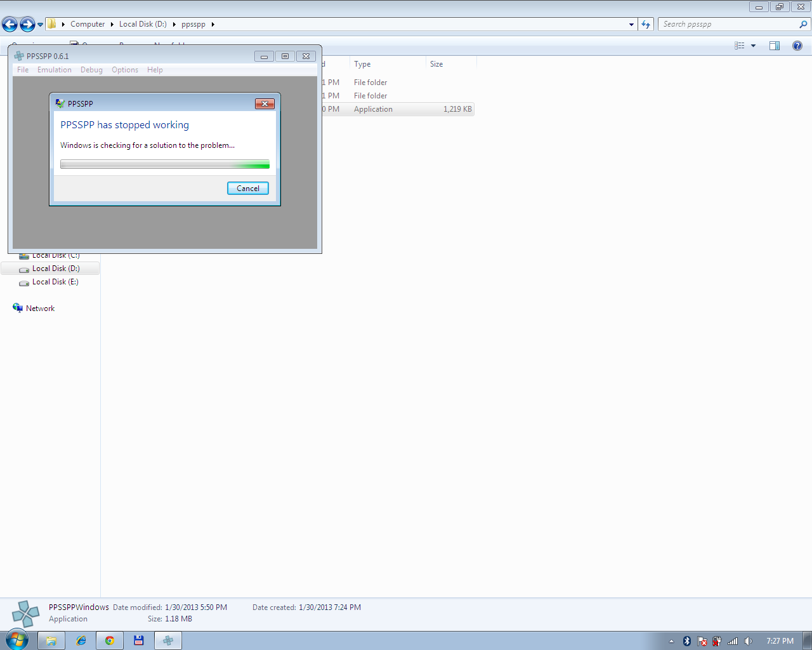
Task: Click the volume speaker tray icon
Action: (748, 641)
